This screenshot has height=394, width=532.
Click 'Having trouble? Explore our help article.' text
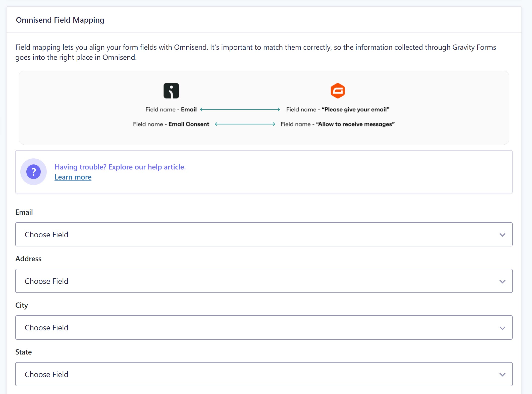coord(120,167)
